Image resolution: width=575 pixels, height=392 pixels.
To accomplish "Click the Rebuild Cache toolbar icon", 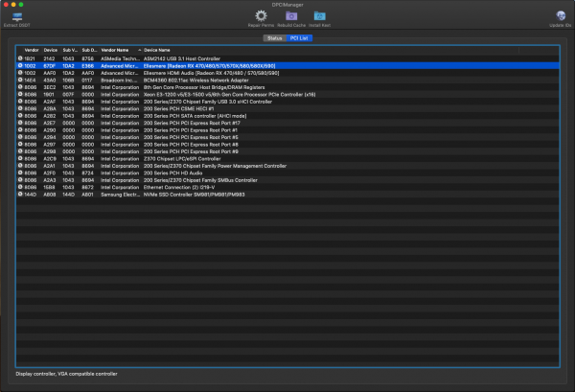I will coord(289,17).
